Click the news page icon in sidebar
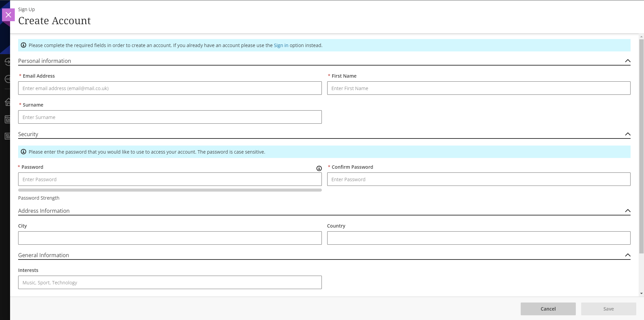 click(x=7, y=136)
